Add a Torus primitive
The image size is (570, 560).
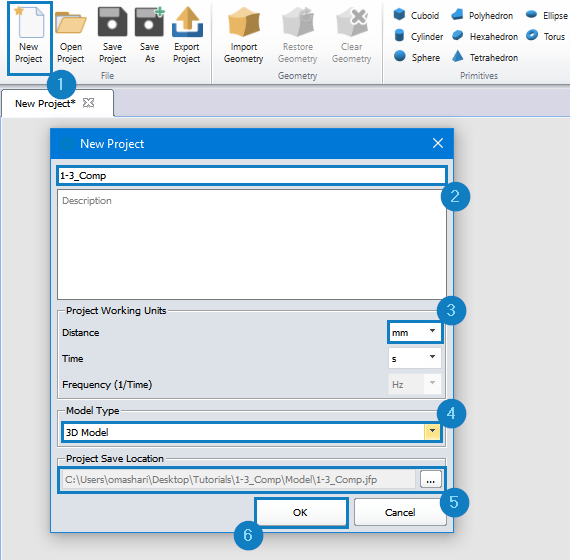(x=545, y=36)
